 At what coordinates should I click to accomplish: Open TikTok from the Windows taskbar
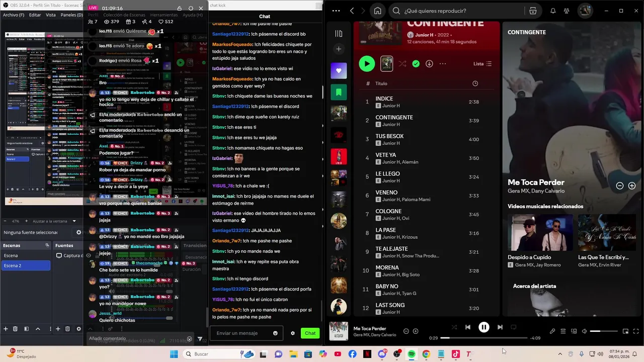click(x=456, y=354)
